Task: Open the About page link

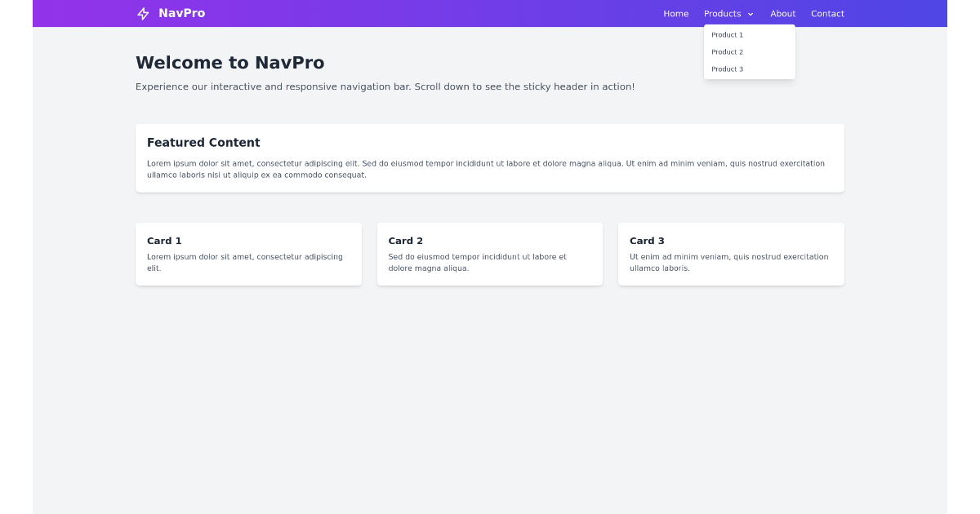Action: click(782, 14)
